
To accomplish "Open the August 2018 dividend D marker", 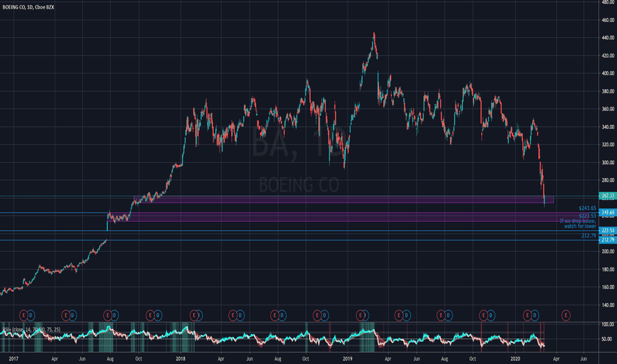I will point(282,315).
